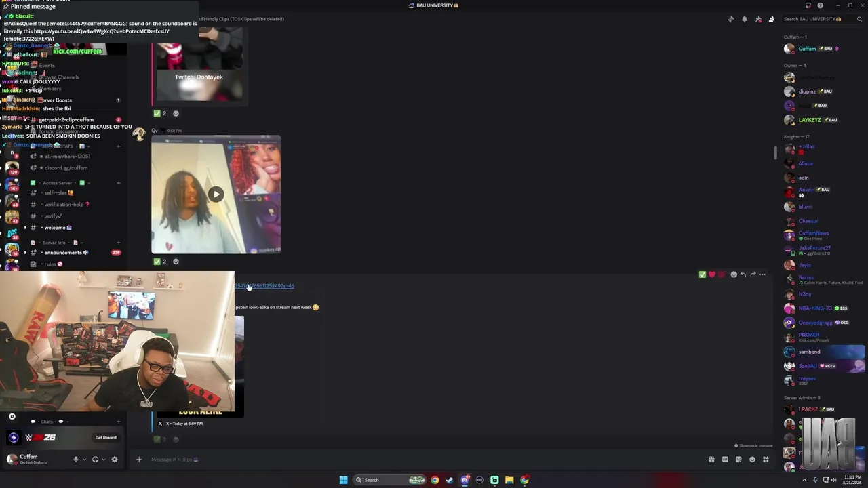868x488 pixels.
Task: Toggle checkmark reaction under Qv's clip
Action: (x=160, y=262)
